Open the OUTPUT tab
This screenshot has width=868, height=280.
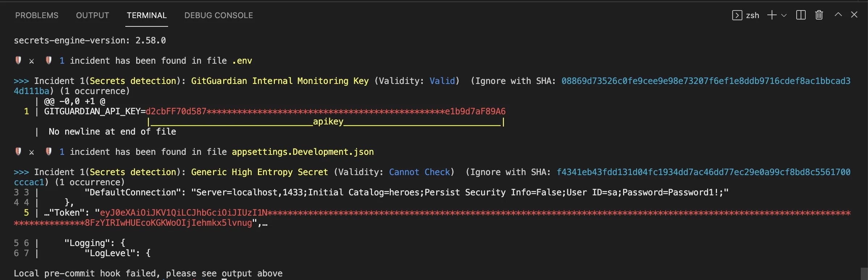(92, 15)
